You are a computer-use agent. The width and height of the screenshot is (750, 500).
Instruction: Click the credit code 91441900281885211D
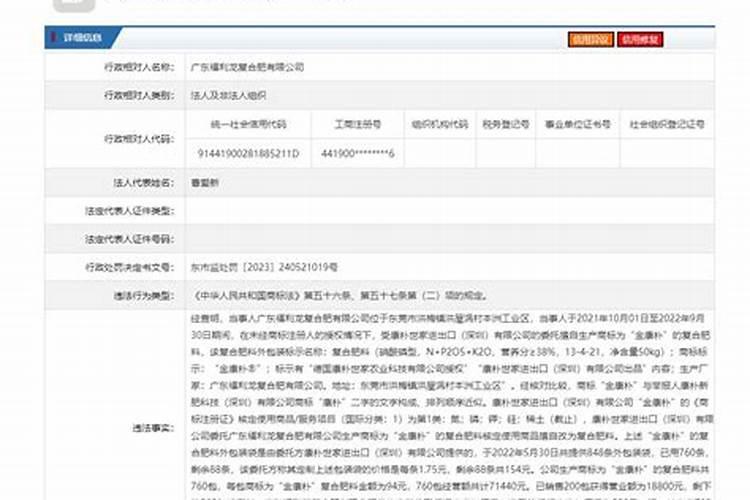[248, 154]
